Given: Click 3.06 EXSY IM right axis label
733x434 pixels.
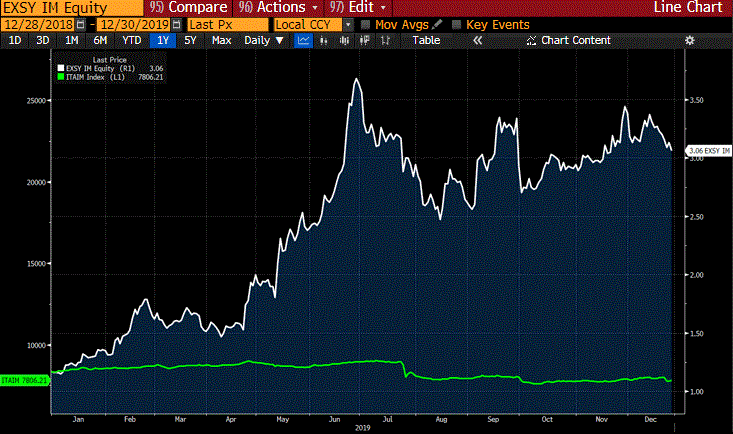Looking at the screenshot, I should pyautogui.click(x=709, y=151).
